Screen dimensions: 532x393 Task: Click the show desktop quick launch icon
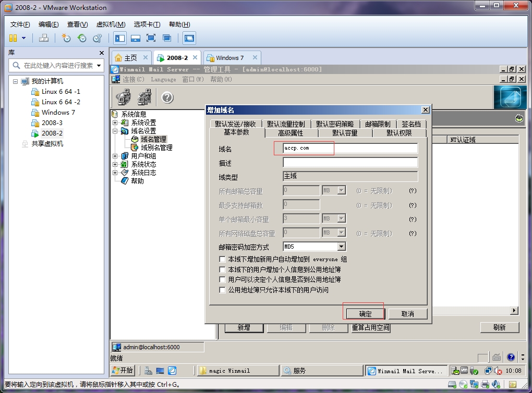[x=160, y=371]
